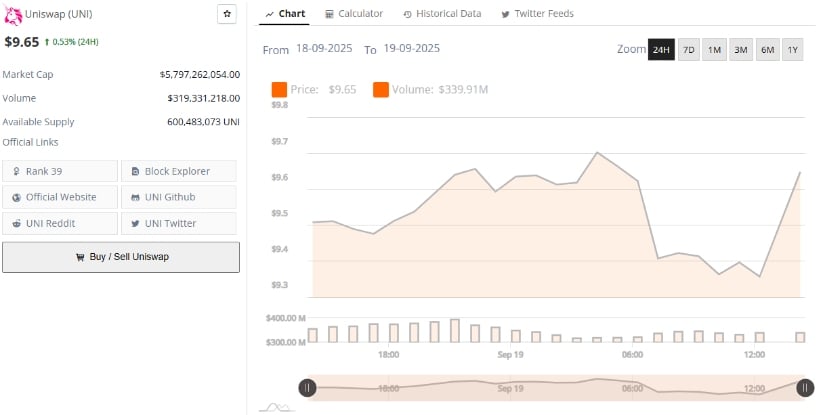Open the Historical Data tab
The width and height of the screenshot is (825, 415).
click(x=442, y=14)
